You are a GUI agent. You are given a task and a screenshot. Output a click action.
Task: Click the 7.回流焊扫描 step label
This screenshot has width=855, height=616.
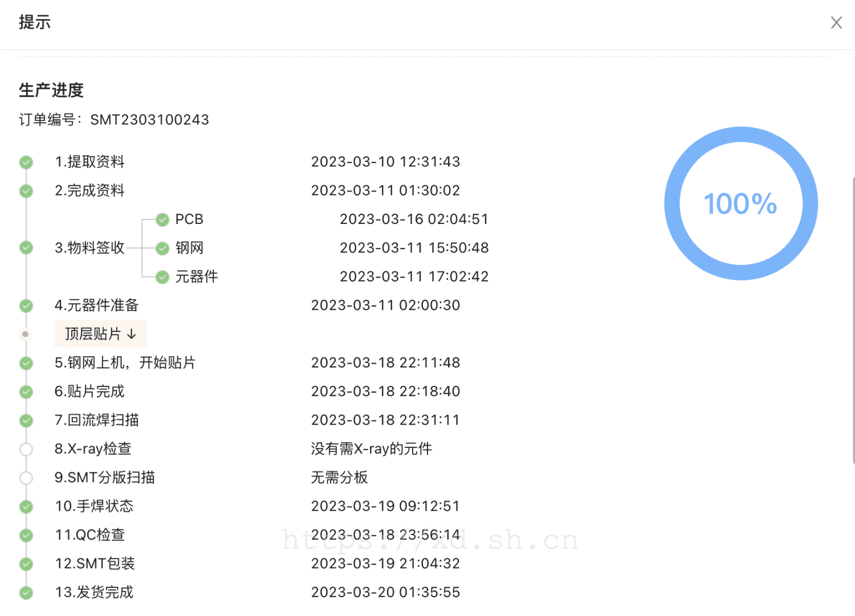coord(96,420)
